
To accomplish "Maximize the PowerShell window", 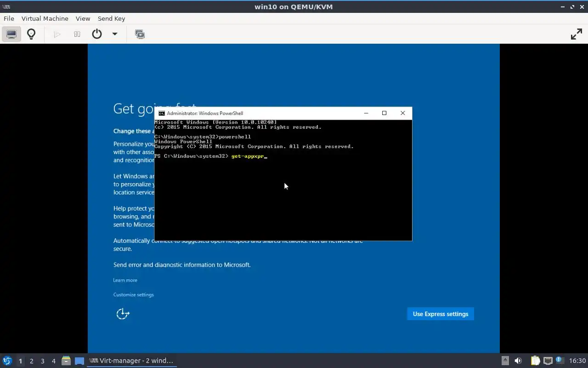I will point(384,113).
